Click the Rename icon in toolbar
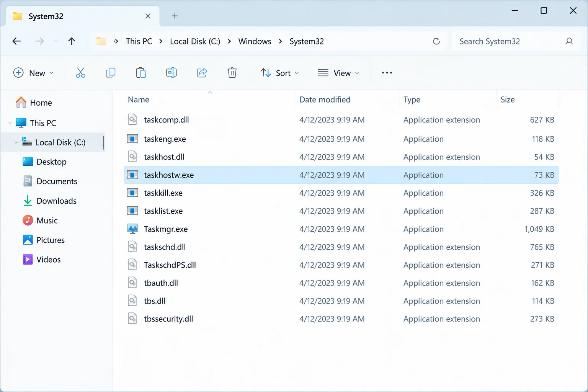Image resolution: width=588 pixels, height=392 pixels. 171,73
